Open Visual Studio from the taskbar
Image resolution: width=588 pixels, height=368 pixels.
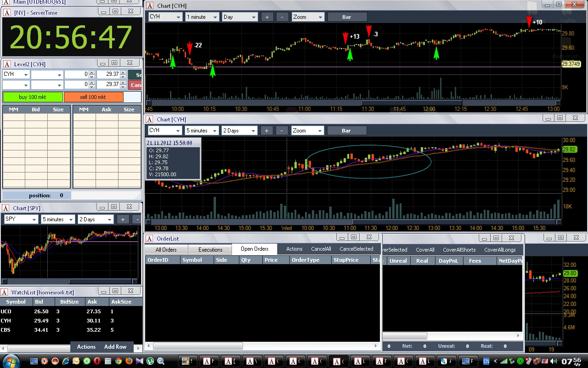139,362
